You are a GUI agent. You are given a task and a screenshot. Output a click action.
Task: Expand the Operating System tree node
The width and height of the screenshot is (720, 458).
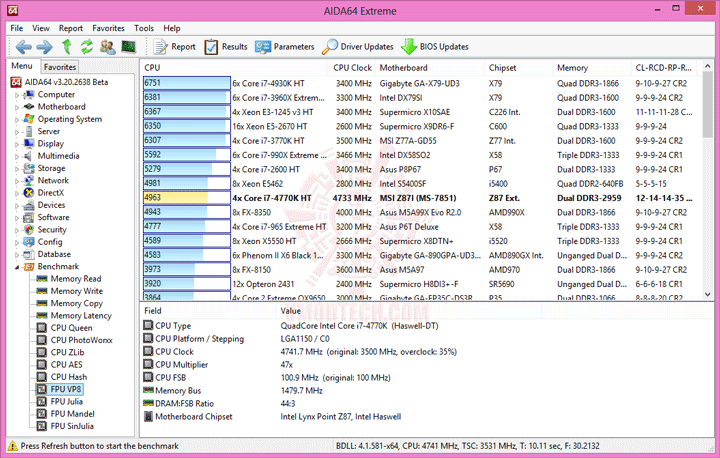17,120
